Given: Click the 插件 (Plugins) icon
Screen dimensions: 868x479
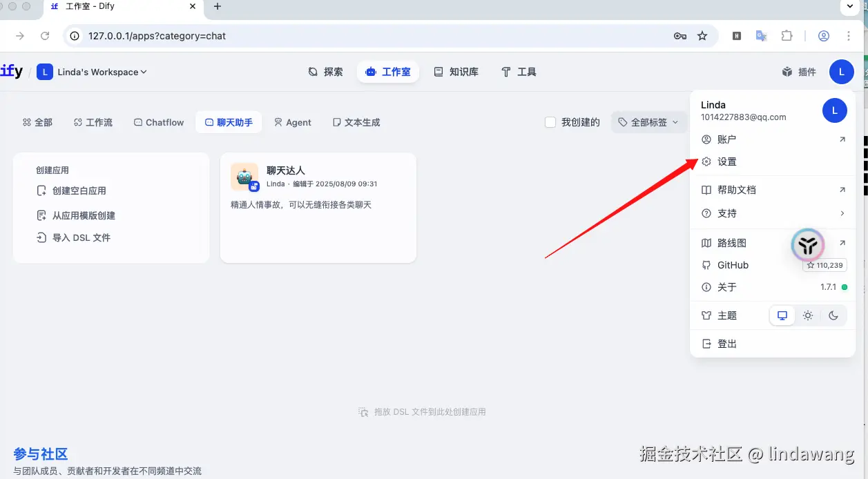Looking at the screenshot, I should click(798, 71).
